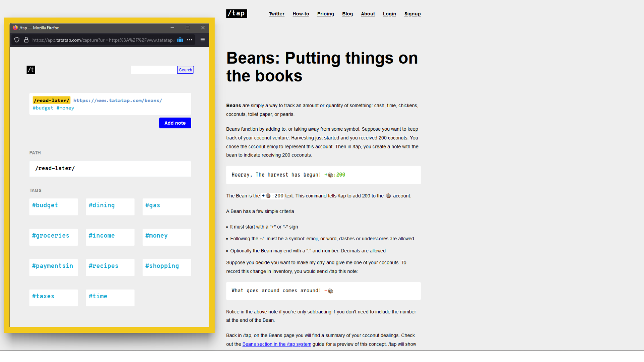Open the Twitter nav link
Viewport: 644px width, 362px height.
(x=277, y=14)
